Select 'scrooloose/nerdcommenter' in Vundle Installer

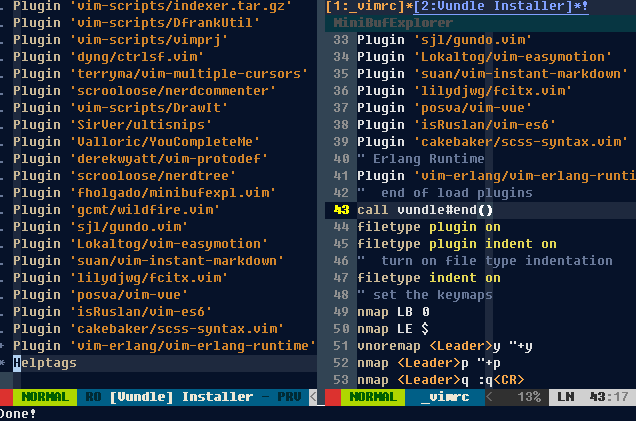click(x=173, y=91)
